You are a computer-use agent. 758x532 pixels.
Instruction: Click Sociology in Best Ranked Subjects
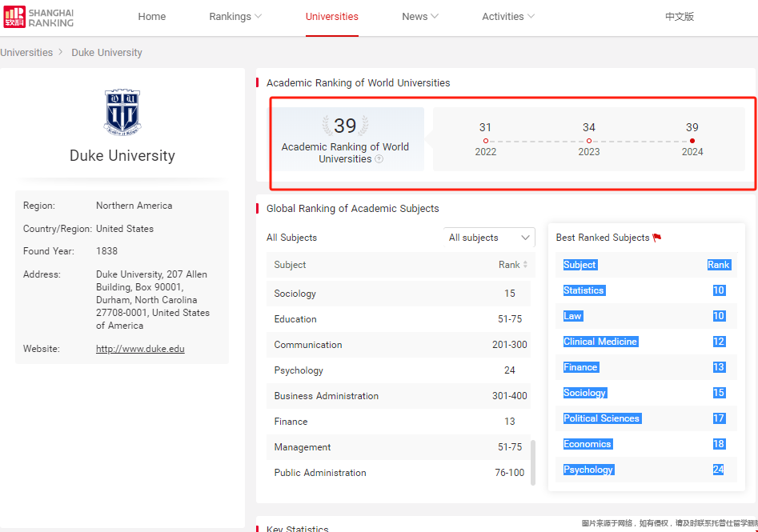pos(585,393)
